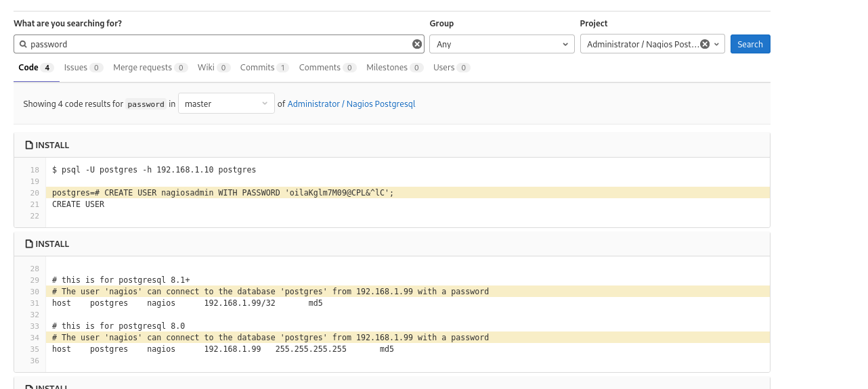Switch to the Merge requests tab
Image resolution: width=868 pixels, height=389 pixels.
pos(150,68)
